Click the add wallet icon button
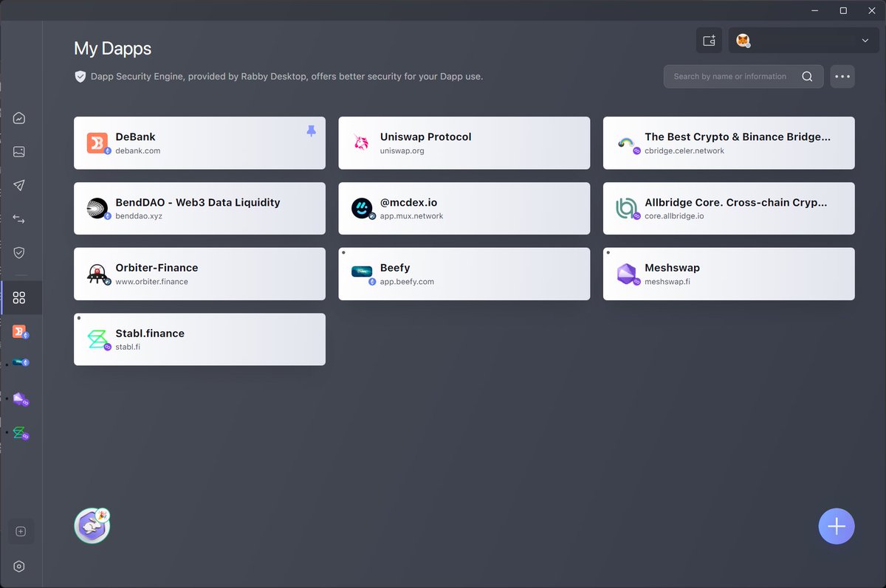This screenshot has width=886, height=588. click(710, 41)
